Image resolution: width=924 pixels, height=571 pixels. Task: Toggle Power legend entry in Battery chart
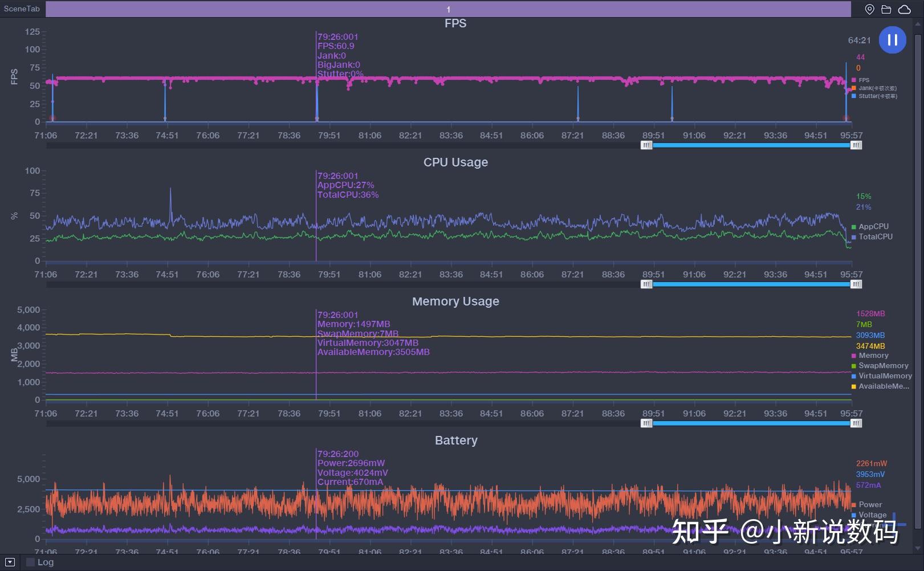pyautogui.click(x=866, y=504)
